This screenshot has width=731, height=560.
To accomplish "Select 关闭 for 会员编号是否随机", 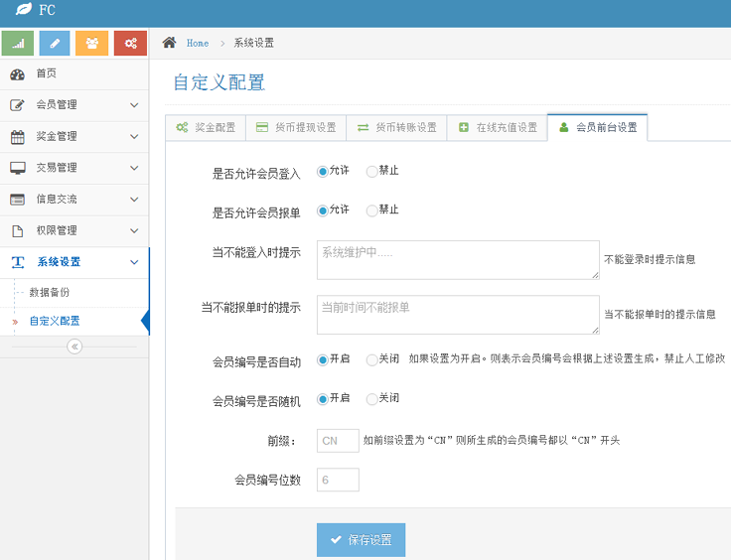I will (x=372, y=399).
